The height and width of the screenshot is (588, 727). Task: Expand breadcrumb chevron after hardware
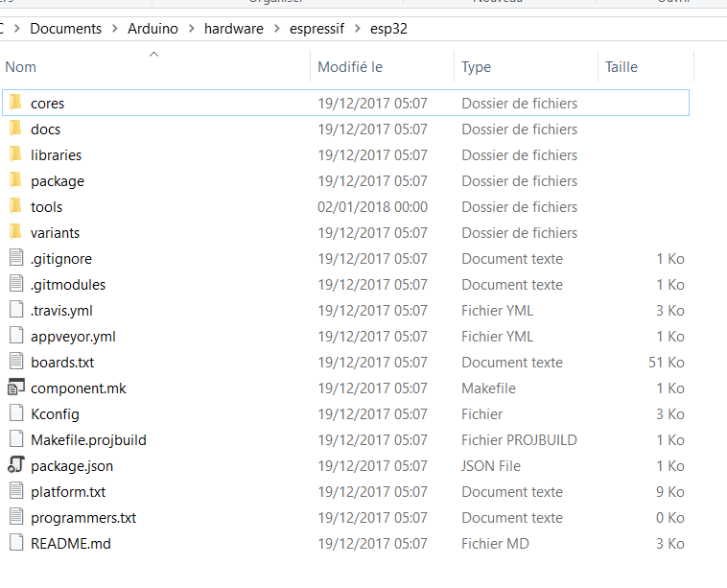[x=276, y=29]
